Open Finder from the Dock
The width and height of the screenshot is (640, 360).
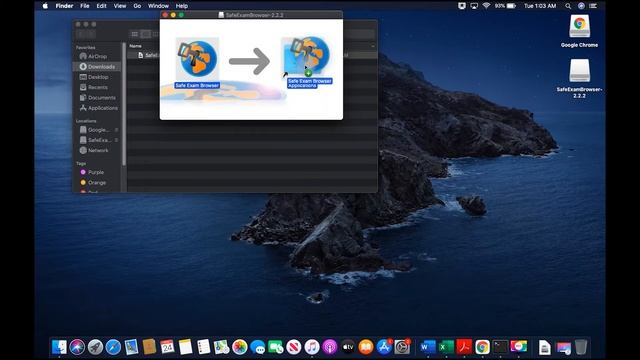pyautogui.click(x=59, y=347)
